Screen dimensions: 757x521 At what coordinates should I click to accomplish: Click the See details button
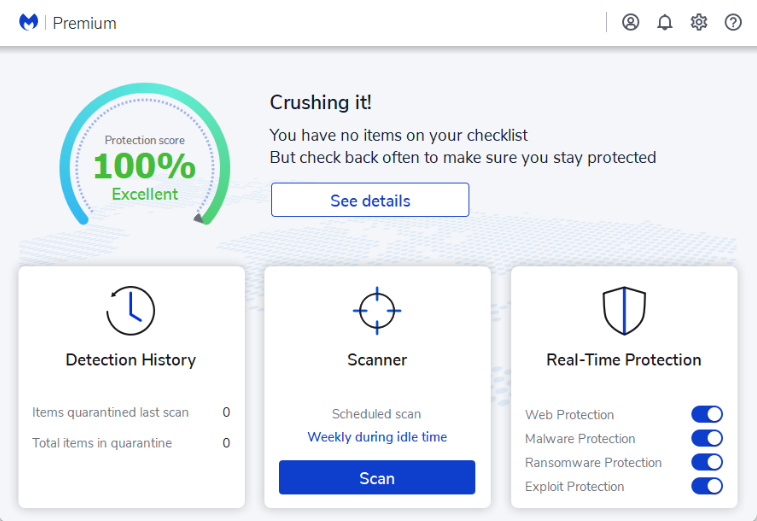point(370,200)
